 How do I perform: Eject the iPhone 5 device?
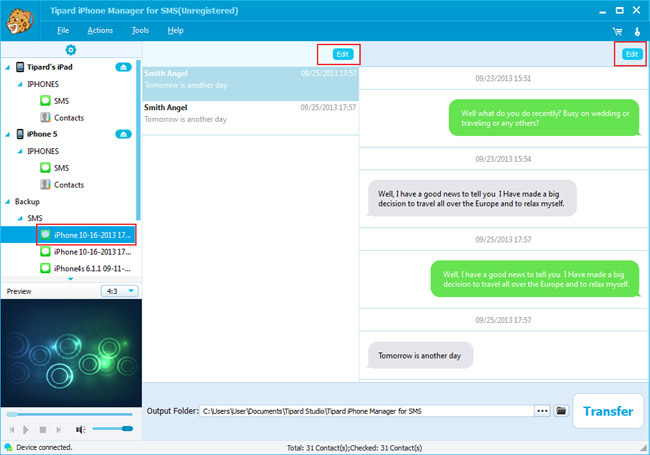123,134
